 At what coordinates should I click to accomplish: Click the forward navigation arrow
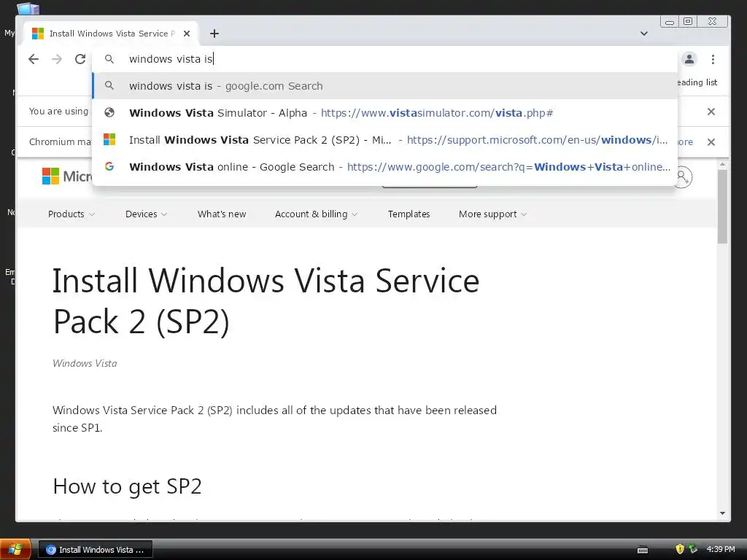[x=57, y=59]
